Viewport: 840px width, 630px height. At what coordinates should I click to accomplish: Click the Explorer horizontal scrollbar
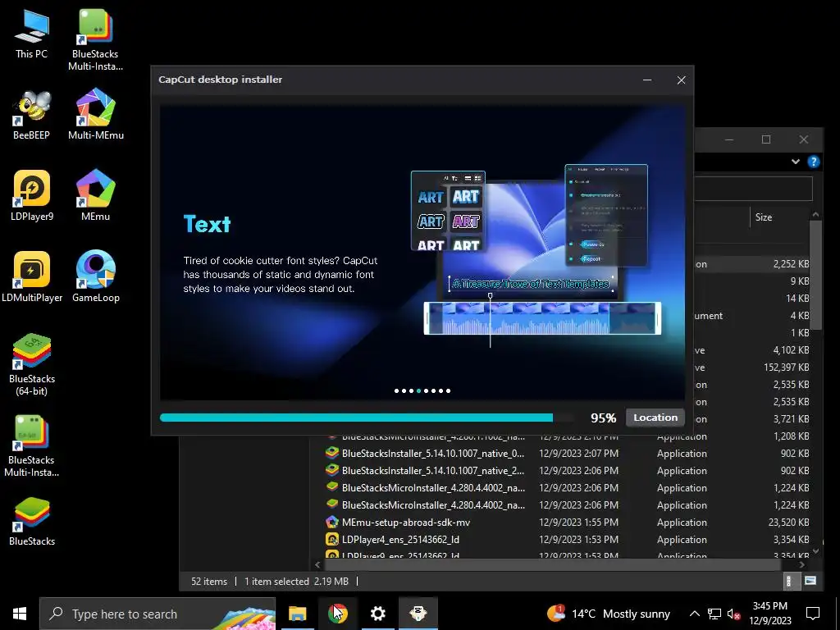coord(552,564)
